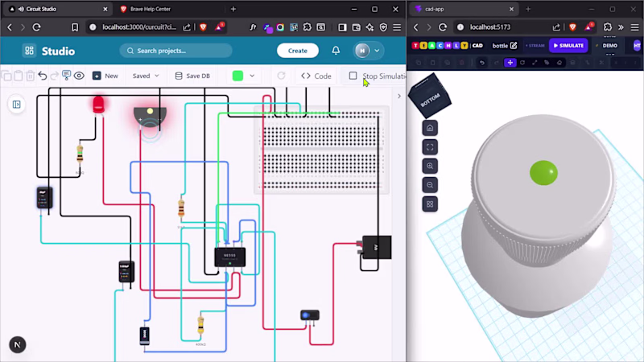The image size is (644, 362).
Task: Select the multimeter at left edge
Action: point(44,198)
